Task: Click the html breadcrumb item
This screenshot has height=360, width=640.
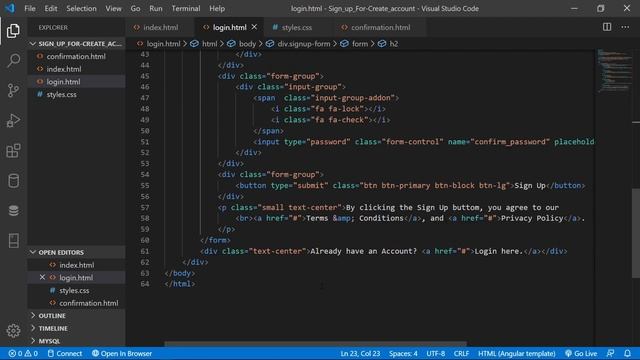Action: (x=204, y=44)
